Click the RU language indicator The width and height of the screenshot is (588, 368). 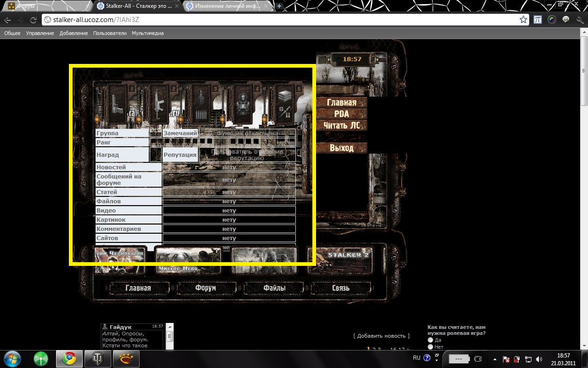416,357
